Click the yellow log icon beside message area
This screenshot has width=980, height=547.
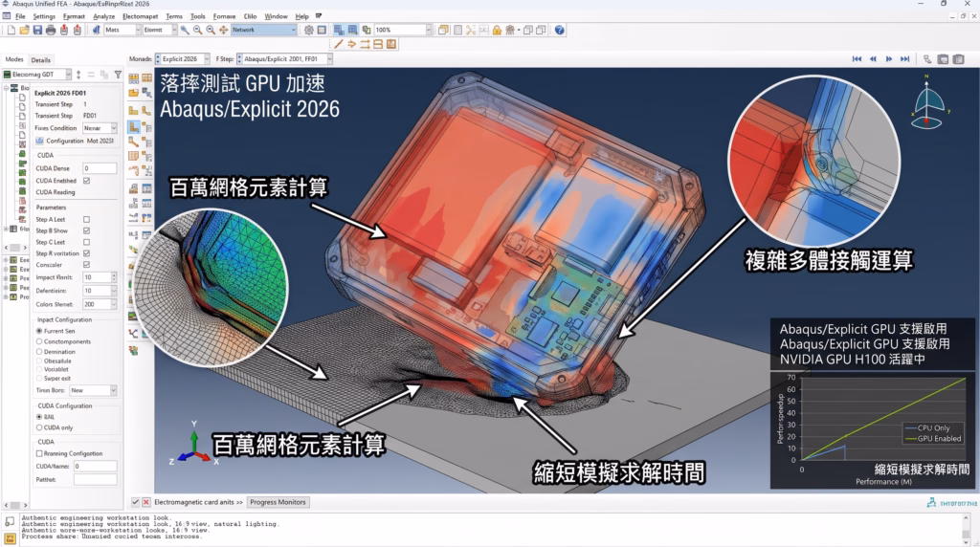pyautogui.click(x=10, y=538)
